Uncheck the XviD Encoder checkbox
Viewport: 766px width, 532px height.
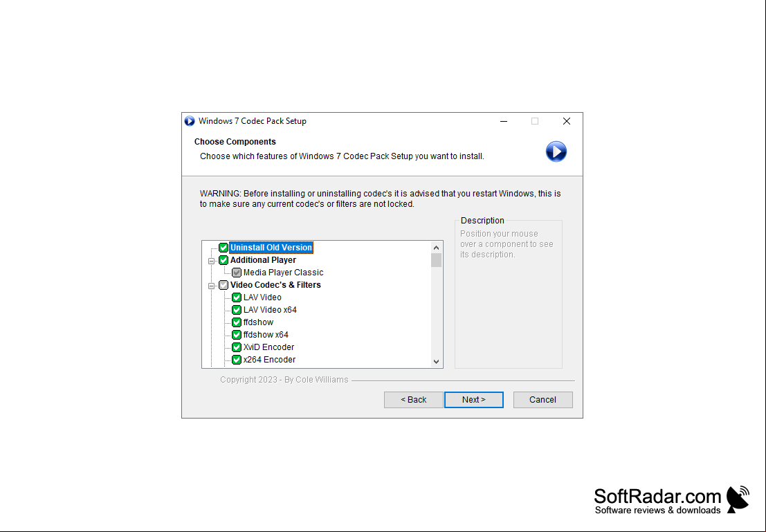[237, 347]
